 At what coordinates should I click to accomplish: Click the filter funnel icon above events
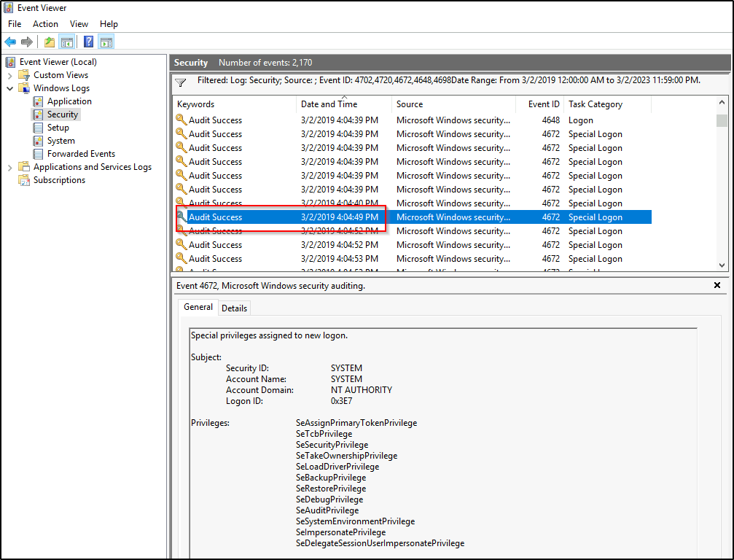pyautogui.click(x=180, y=82)
